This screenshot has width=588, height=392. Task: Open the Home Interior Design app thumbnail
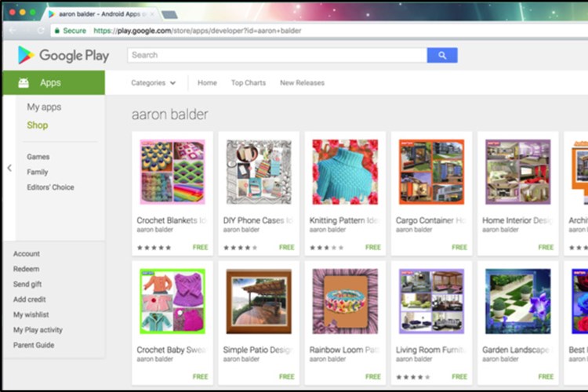click(x=518, y=172)
